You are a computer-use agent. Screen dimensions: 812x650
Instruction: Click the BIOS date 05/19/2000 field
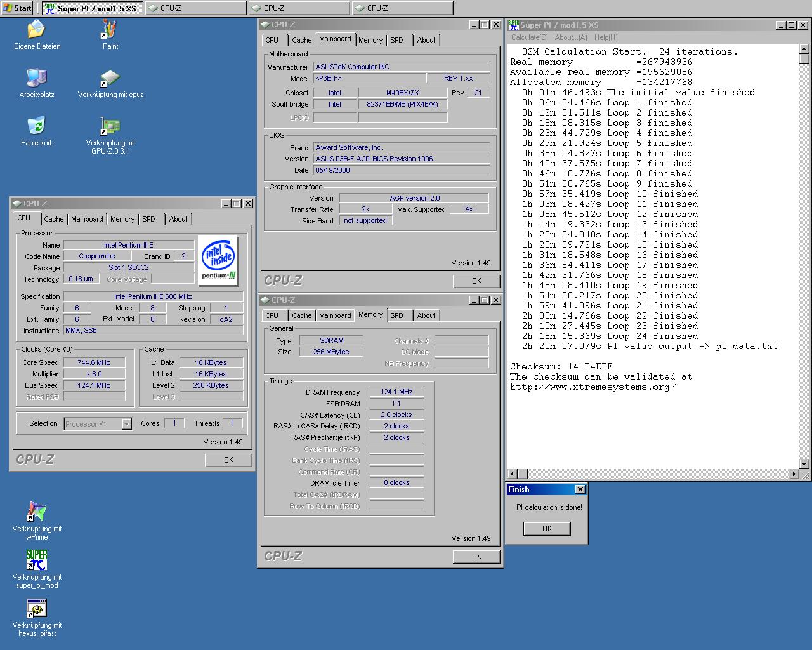click(402, 170)
